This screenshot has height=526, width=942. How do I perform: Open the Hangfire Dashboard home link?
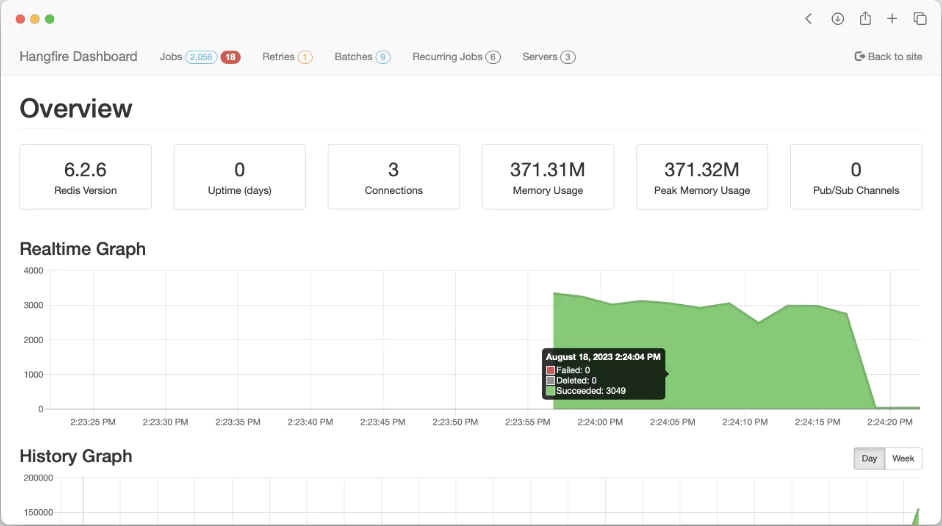pyautogui.click(x=78, y=56)
